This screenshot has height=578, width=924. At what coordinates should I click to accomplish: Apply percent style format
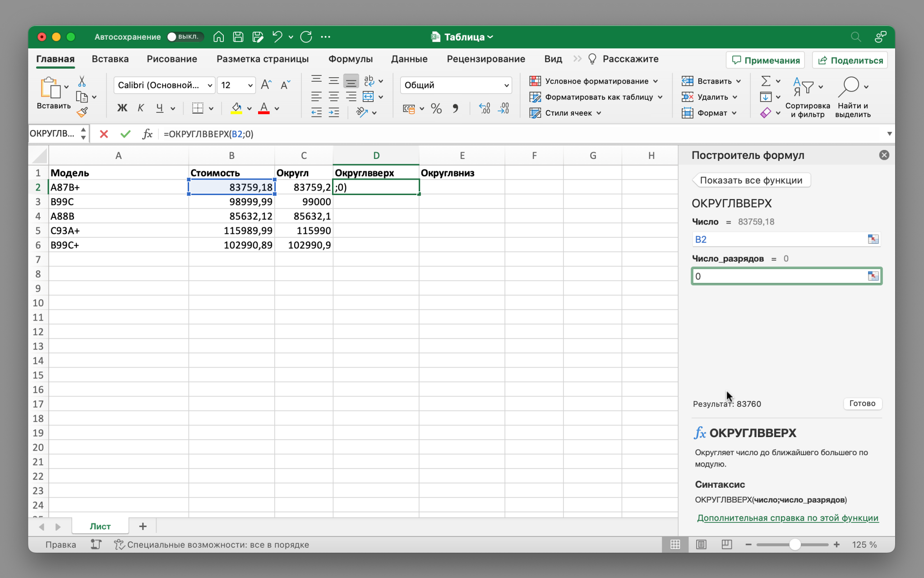pyautogui.click(x=436, y=108)
